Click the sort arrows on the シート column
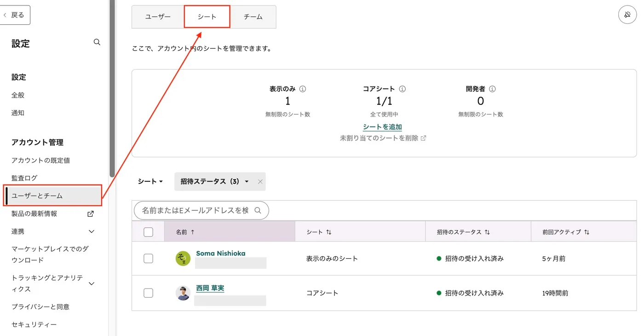644x336 pixels. coord(329,232)
